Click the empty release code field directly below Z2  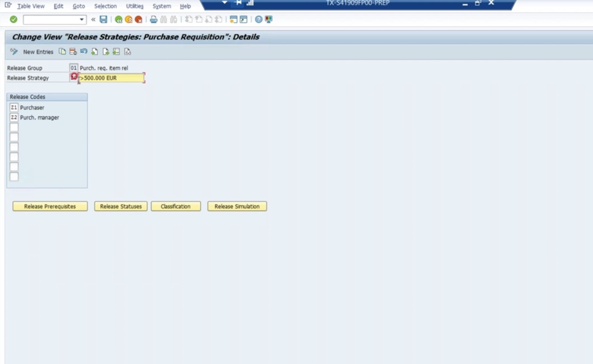tap(14, 128)
